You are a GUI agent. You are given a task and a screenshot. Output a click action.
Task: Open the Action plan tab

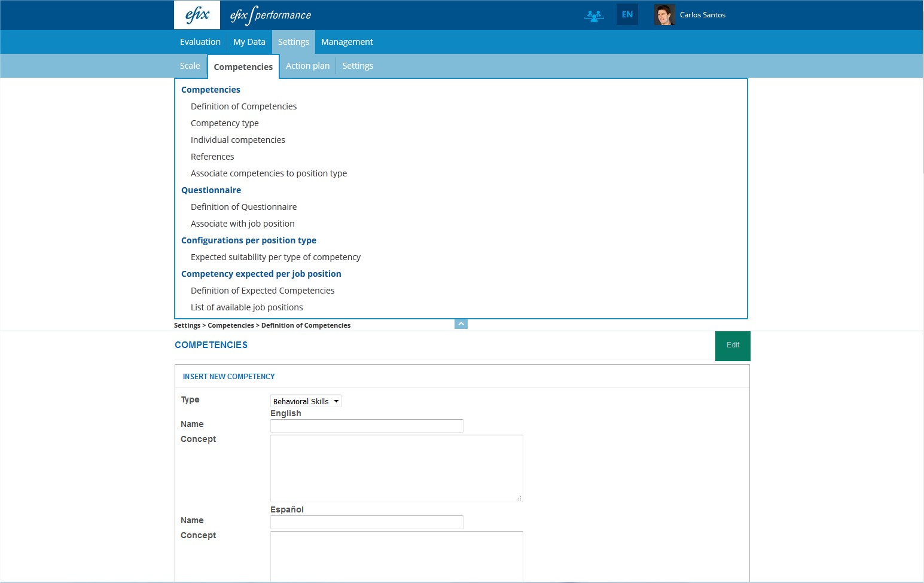[308, 65]
